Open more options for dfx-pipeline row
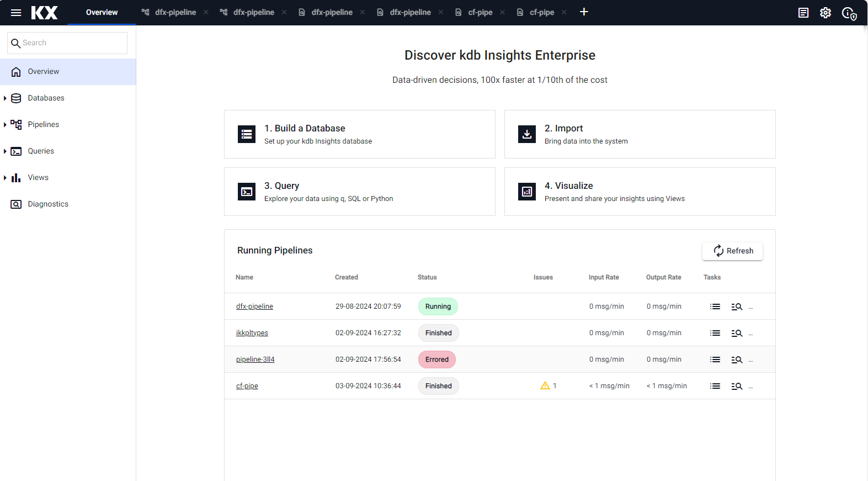Image resolution: width=868 pixels, height=481 pixels. point(750,308)
